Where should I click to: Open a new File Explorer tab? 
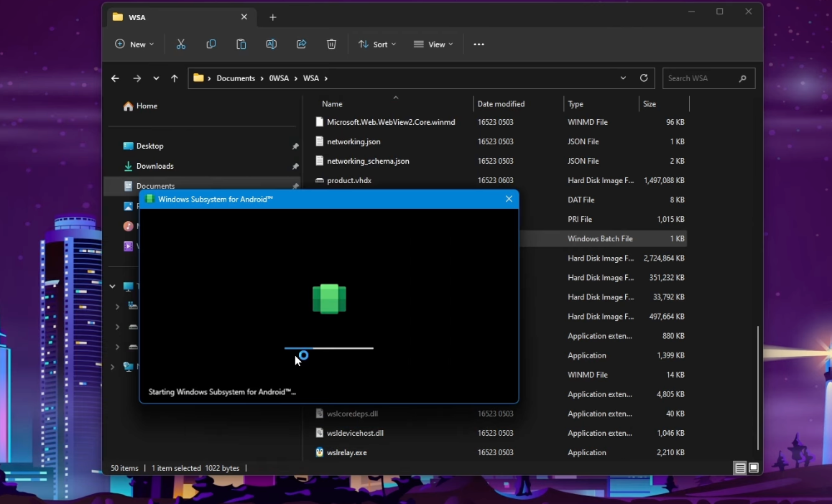tap(273, 17)
